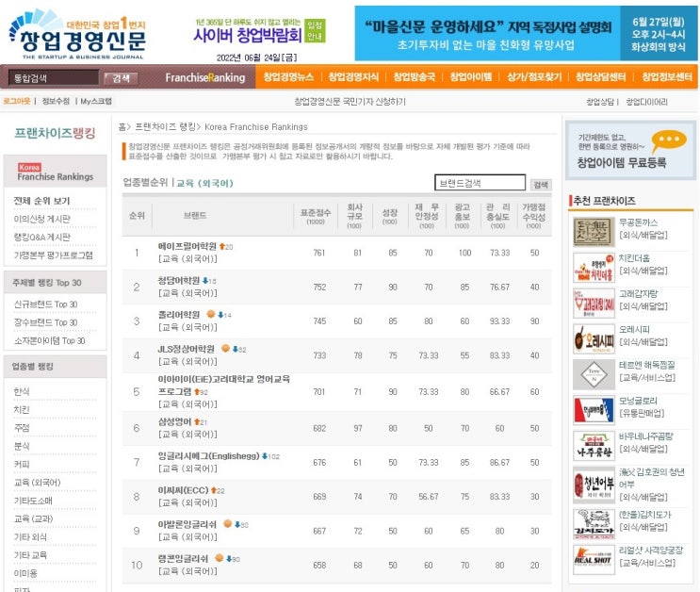Click the 고래감자탕 franchise logo
This screenshot has width=700, height=592.
pos(594,303)
